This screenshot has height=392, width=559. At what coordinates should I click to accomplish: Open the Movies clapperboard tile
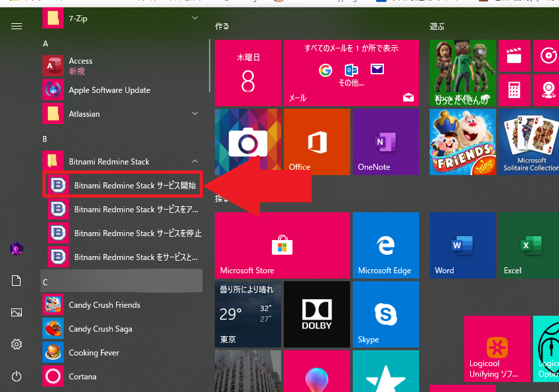click(x=515, y=56)
